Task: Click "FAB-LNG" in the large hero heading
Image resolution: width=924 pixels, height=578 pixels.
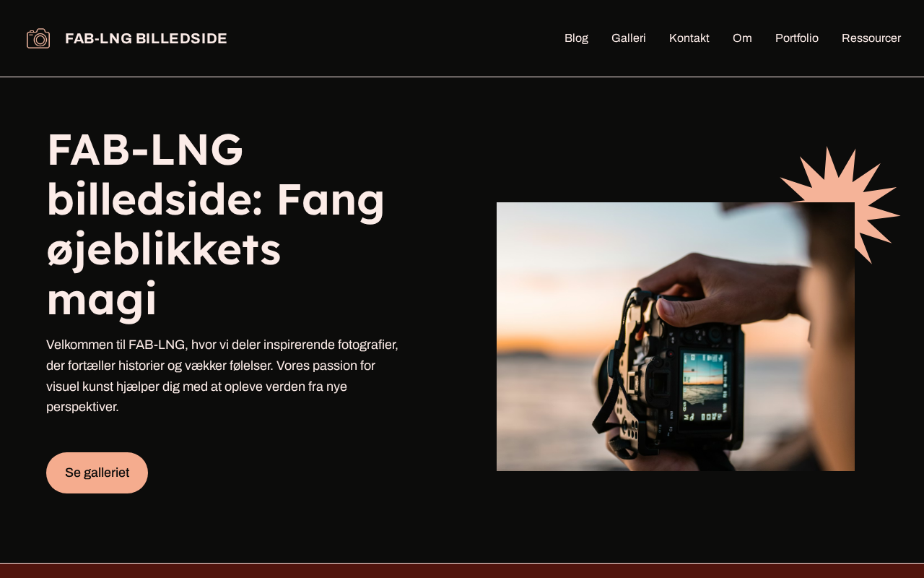Action: click(145, 150)
